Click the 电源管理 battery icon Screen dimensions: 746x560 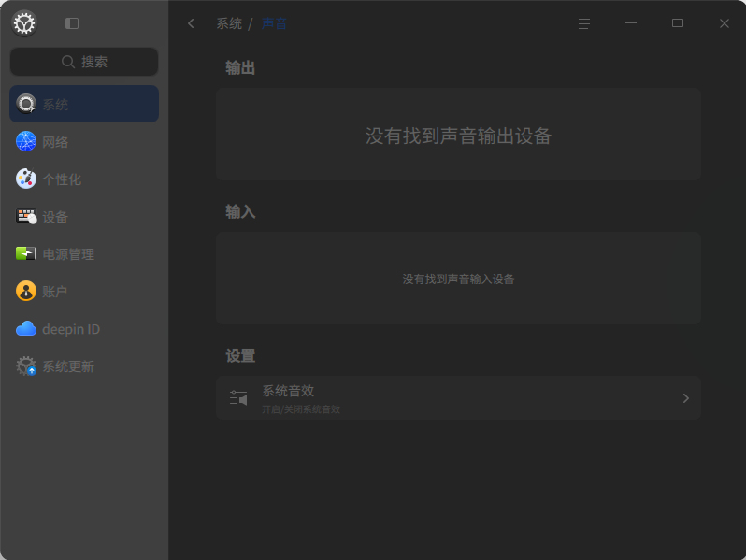pyautogui.click(x=26, y=253)
